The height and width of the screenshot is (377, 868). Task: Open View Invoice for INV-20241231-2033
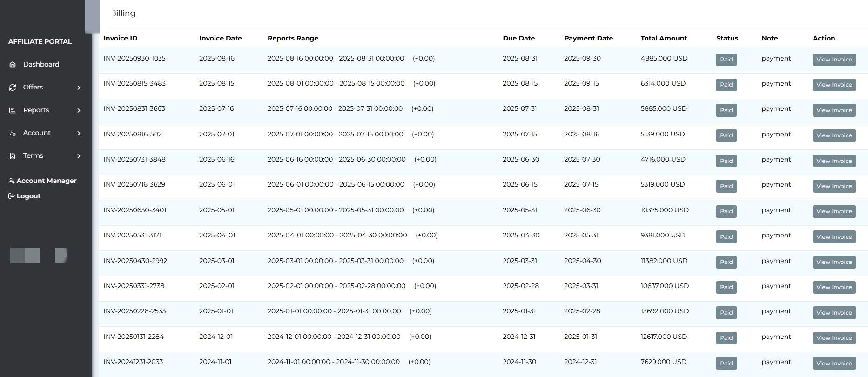click(834, 364)
